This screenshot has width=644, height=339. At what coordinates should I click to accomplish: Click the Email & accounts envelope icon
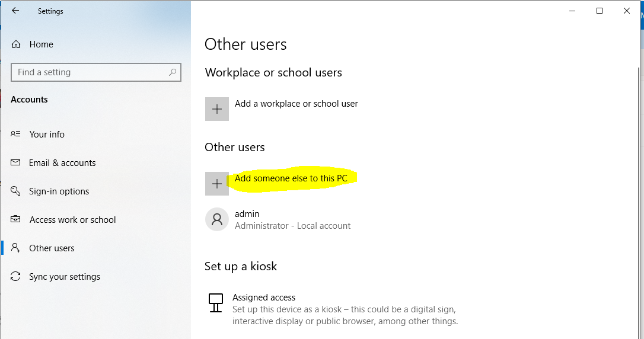15,162
